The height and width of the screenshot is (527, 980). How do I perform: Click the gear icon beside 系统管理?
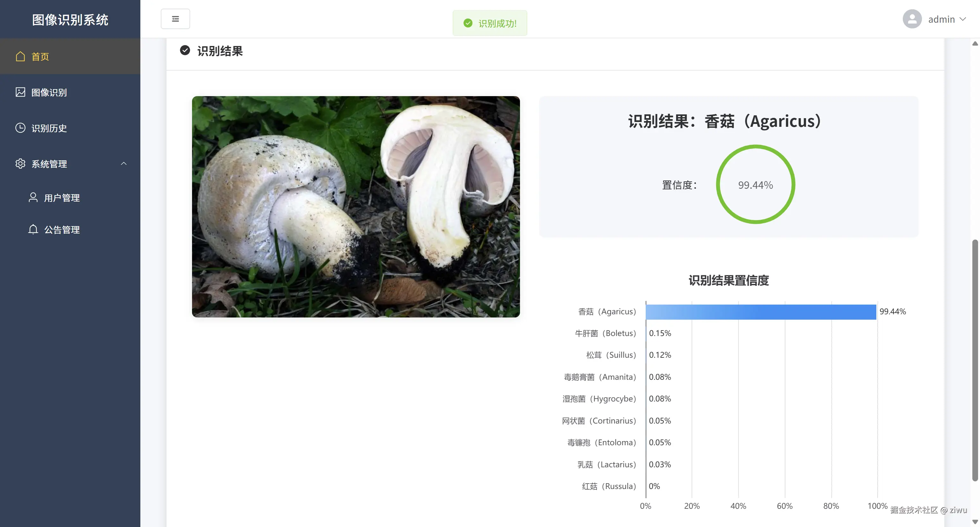pos(20,164)
